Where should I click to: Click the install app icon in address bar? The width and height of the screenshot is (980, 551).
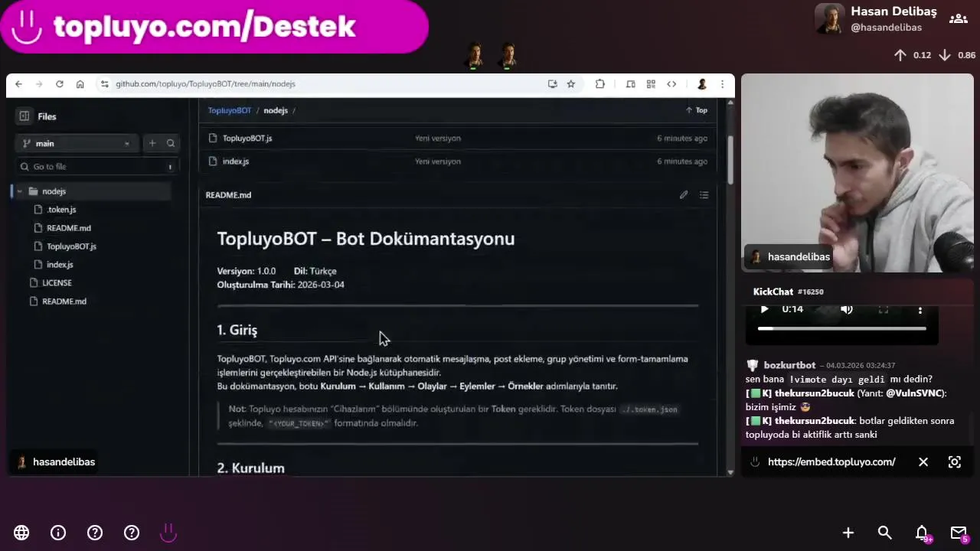[x=552, y=84]
